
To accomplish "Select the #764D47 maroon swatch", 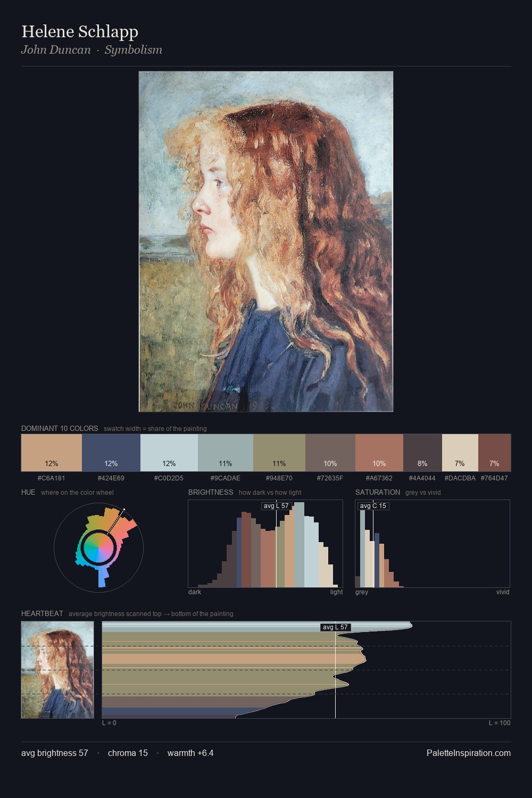I will click(x=494, y=453).
